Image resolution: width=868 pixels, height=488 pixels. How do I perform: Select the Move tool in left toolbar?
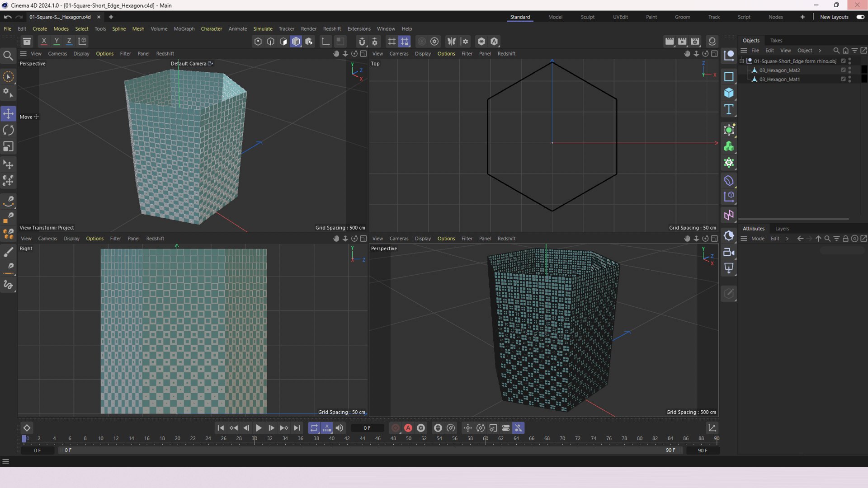point(8,113)
